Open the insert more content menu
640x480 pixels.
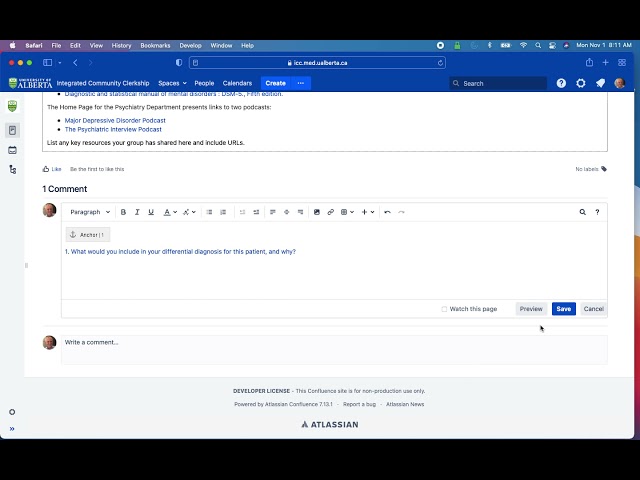368,212
